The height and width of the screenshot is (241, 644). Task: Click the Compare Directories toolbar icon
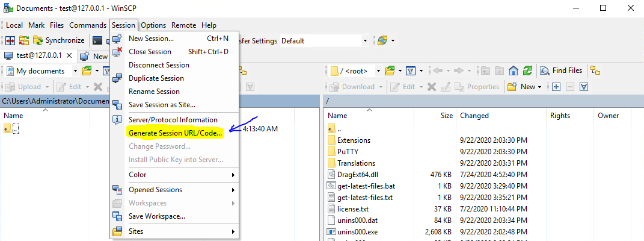[10, 40]
